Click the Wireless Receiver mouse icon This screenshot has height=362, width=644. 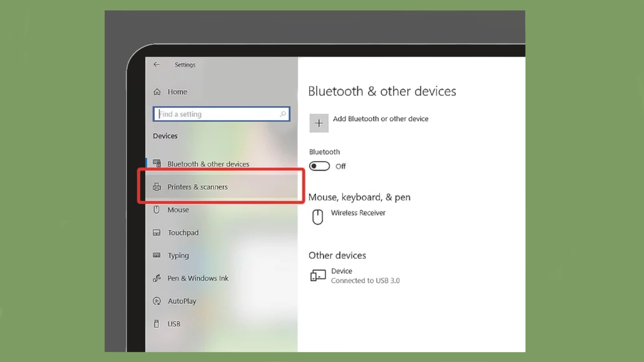(x=318, y=217)
